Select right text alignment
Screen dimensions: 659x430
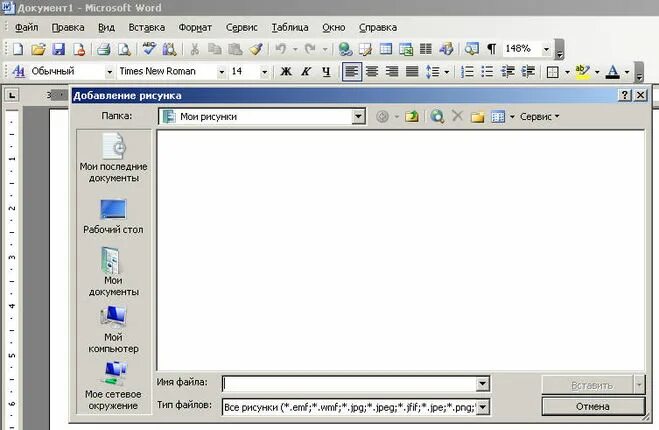click(x=392, y=72)
